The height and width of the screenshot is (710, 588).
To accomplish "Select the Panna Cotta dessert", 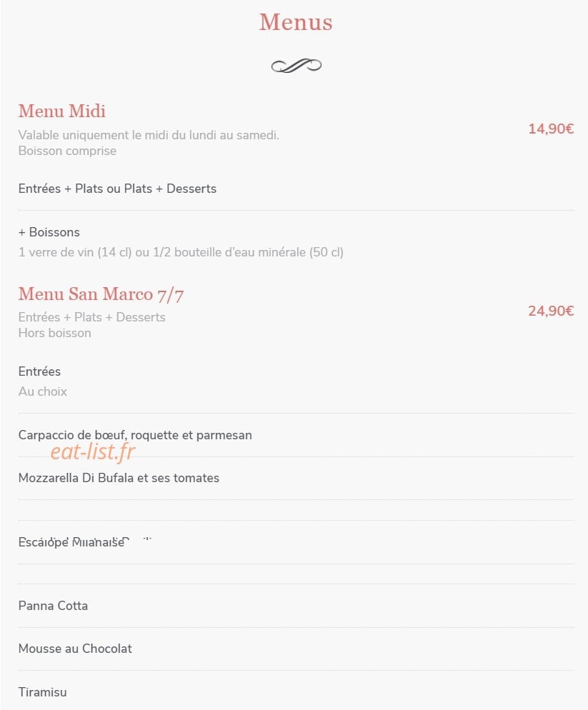I will 53,606.
